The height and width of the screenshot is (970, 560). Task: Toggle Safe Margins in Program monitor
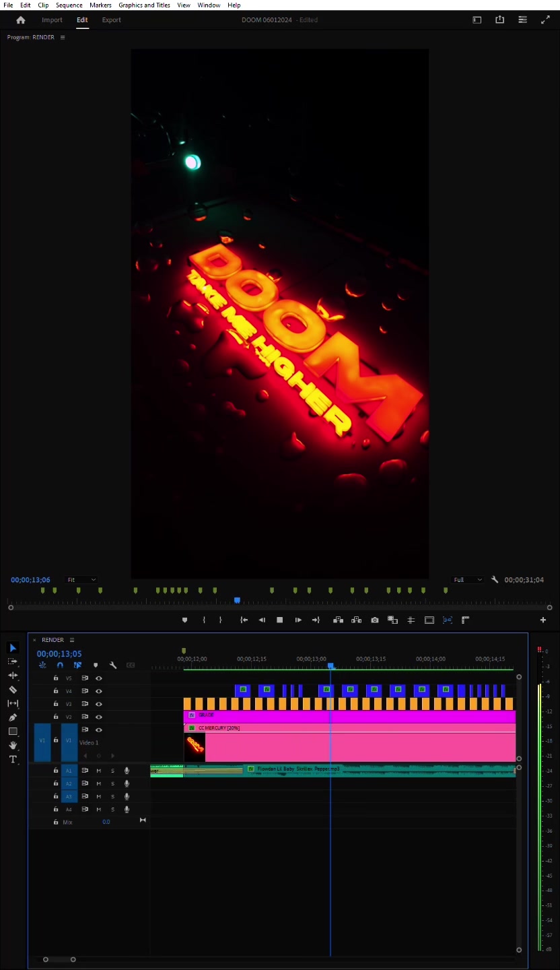tap(429, 620)
